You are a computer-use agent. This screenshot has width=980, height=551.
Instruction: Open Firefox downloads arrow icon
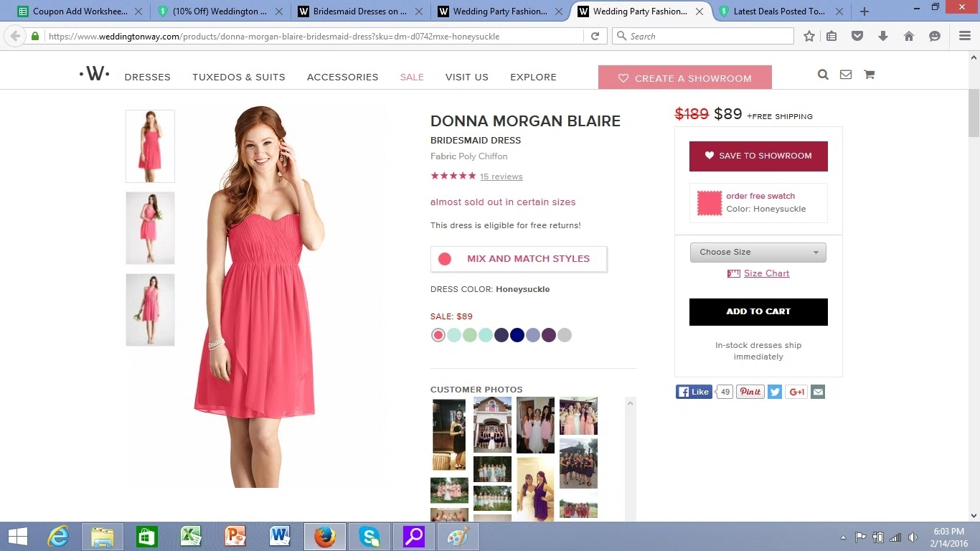point(883,36)
